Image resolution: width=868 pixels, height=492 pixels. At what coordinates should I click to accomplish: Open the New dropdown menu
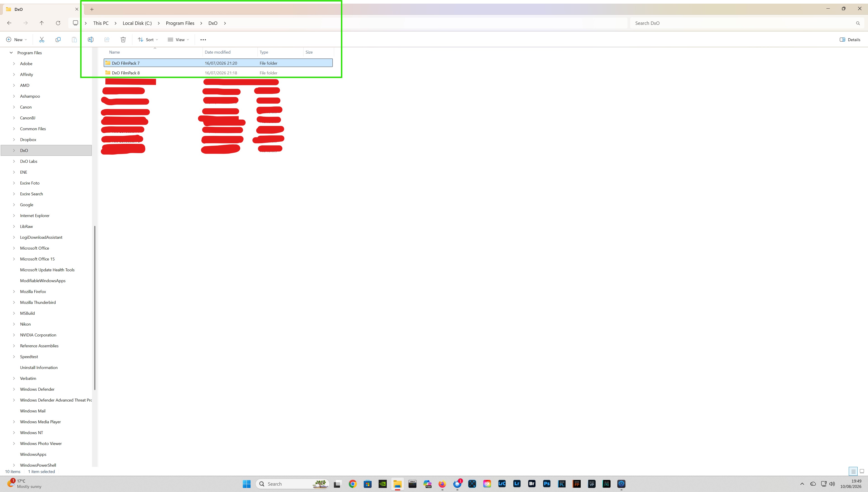click(x=16, y=40)
